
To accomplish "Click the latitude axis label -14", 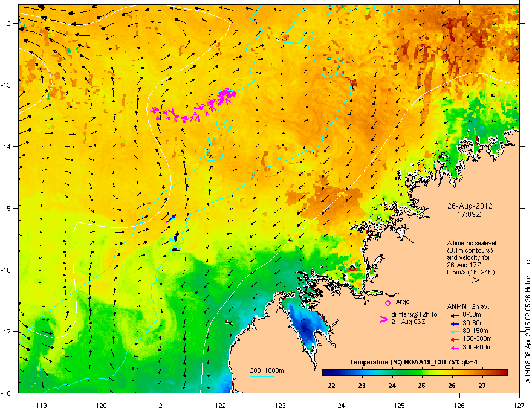I will [x=6, y=147].
